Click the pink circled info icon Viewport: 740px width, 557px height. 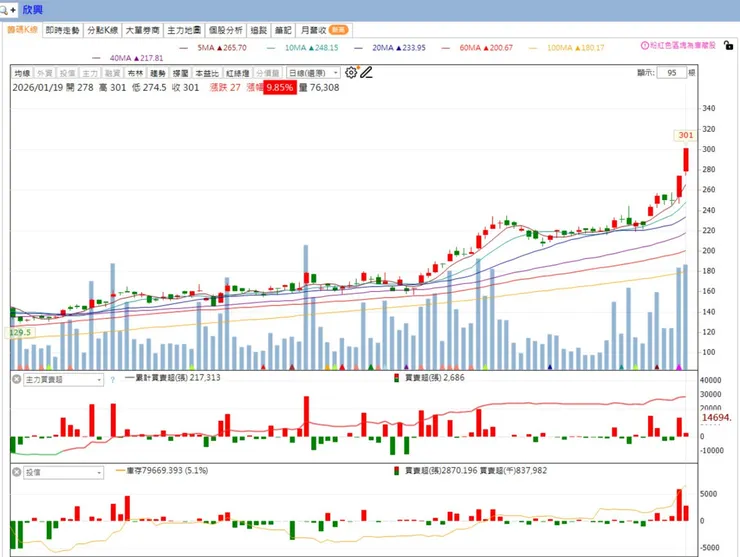[645, 45]
